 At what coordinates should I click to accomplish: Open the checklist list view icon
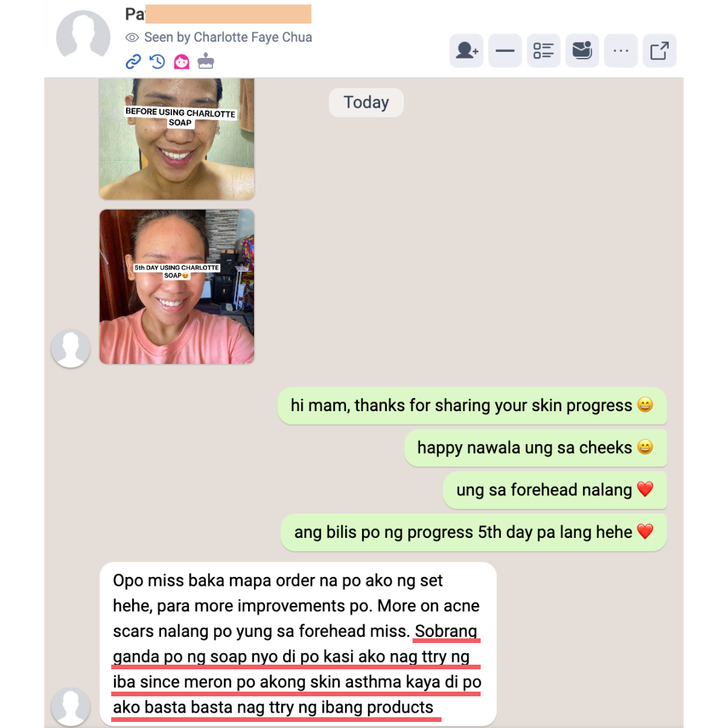pos(543,51)
